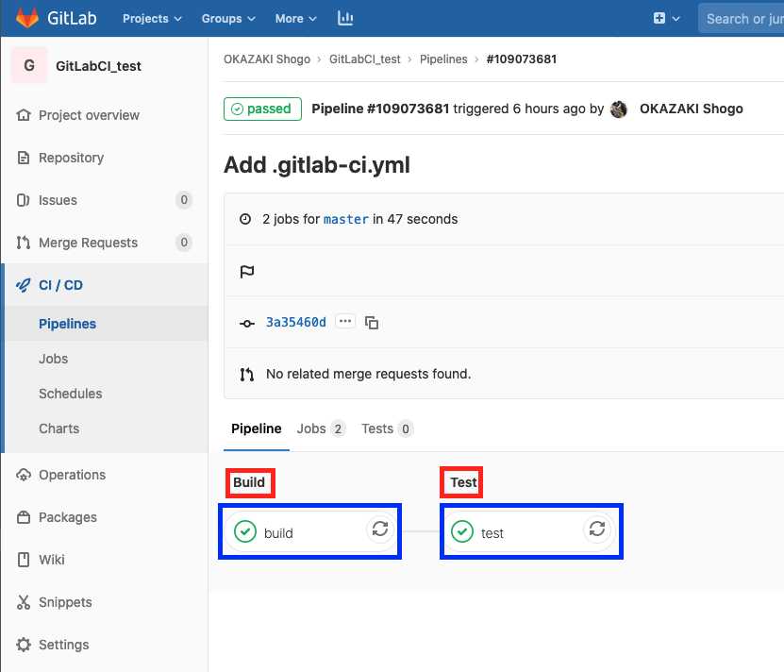
Task: Click the test job passed status icon
Action: pyautogui.click(x=462, y=531)
